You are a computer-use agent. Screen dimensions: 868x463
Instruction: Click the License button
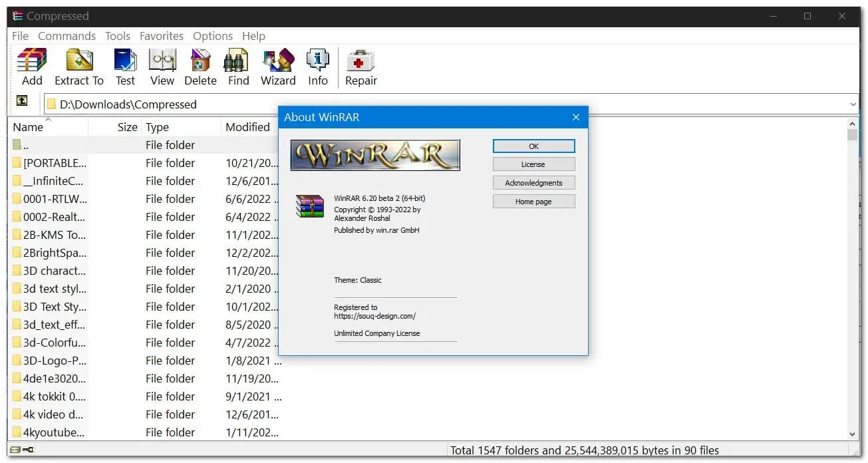pyautogui.click(x=533, y=164)
